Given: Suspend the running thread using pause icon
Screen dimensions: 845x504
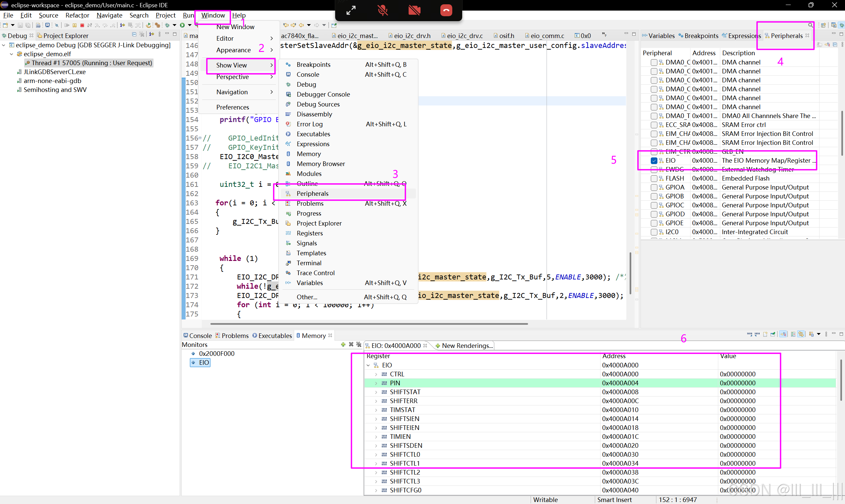Looking at the screenshot, I should (75, 25).
